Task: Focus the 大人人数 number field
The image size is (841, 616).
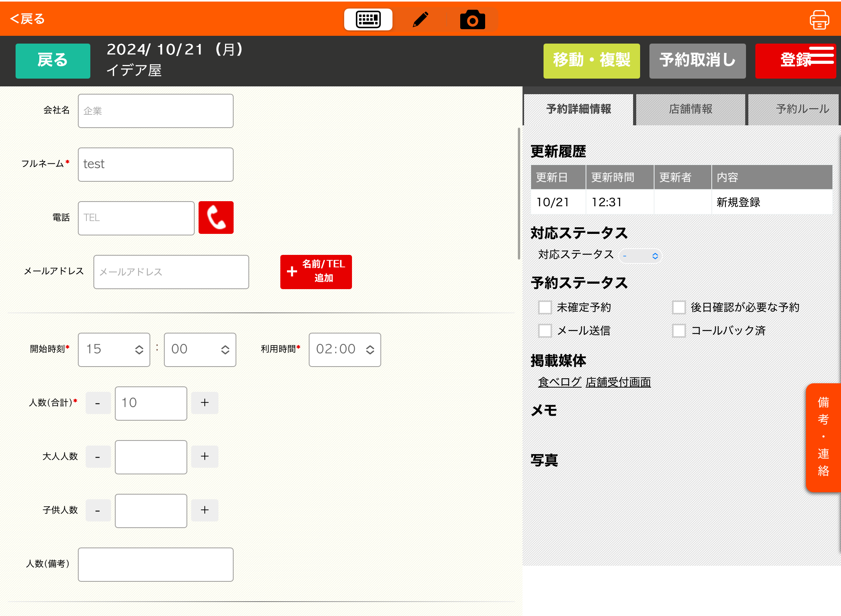Action: [x=151, y=457]
